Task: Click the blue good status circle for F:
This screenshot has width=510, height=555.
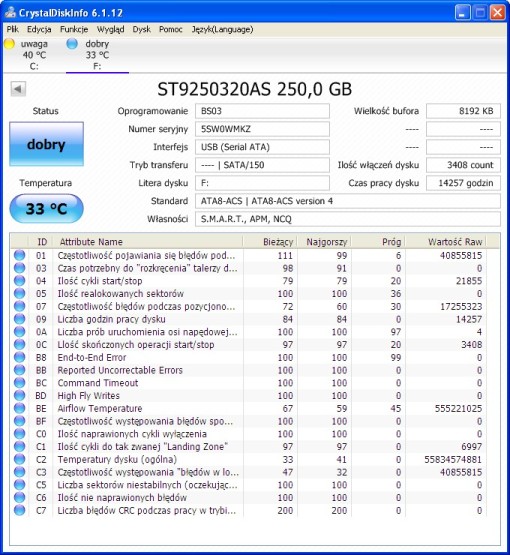Action: tap(72, 44)
